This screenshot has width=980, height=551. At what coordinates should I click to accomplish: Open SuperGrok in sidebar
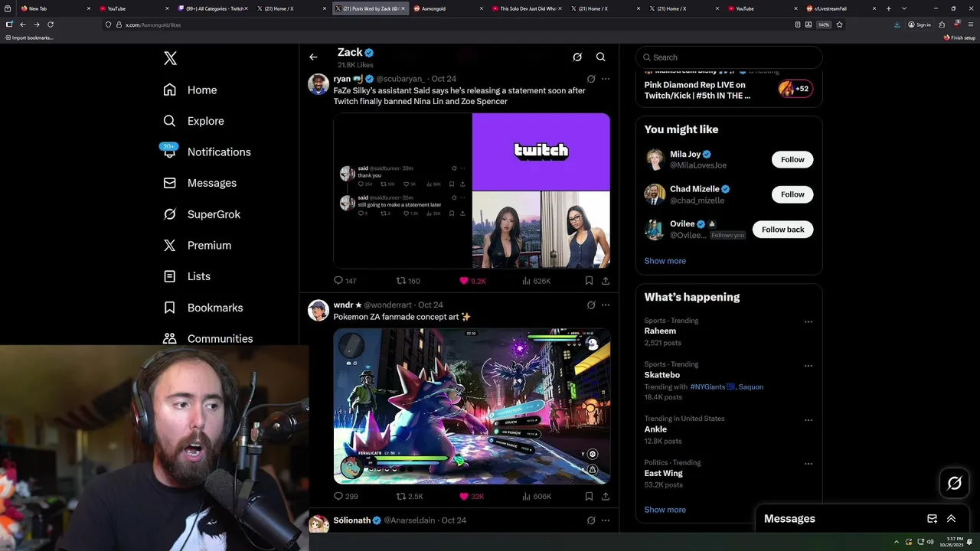point(202,214)
